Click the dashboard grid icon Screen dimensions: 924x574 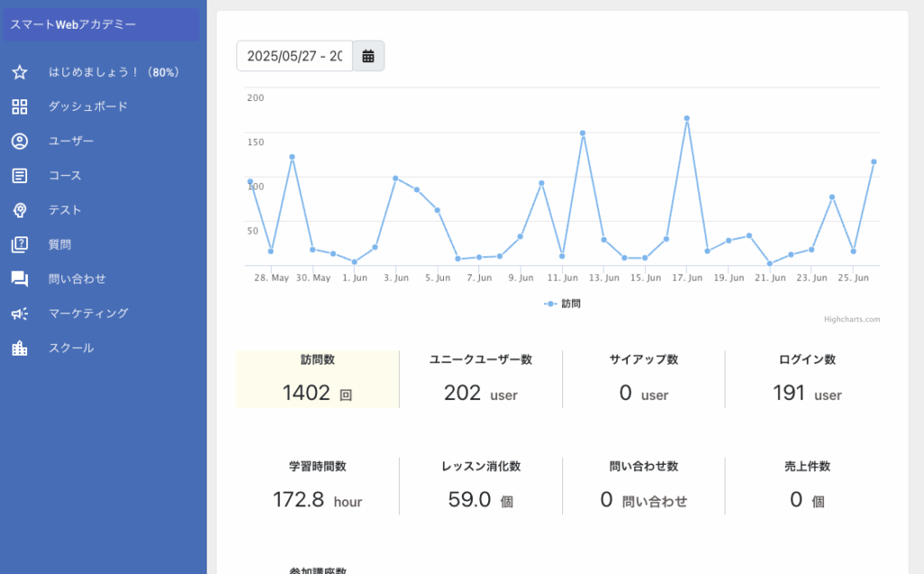tap(20, 106)
